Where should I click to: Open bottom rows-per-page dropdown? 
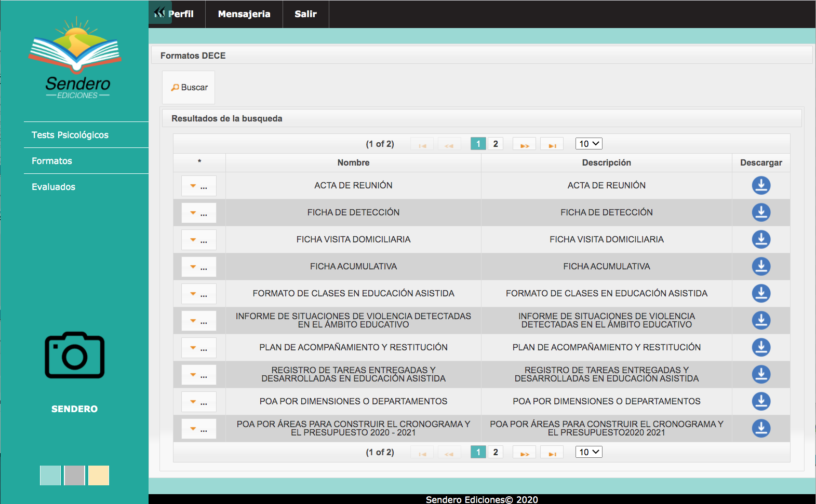588,452
